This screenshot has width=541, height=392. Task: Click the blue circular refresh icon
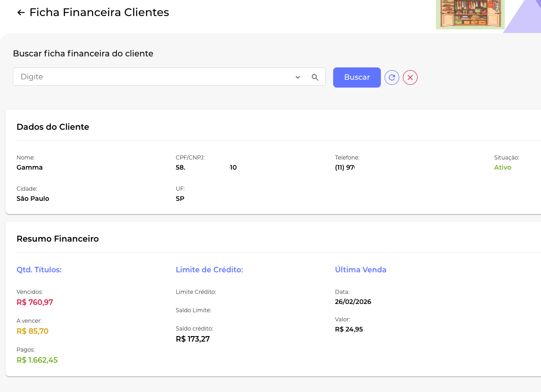pyautogui.click(x=392, y=77)
